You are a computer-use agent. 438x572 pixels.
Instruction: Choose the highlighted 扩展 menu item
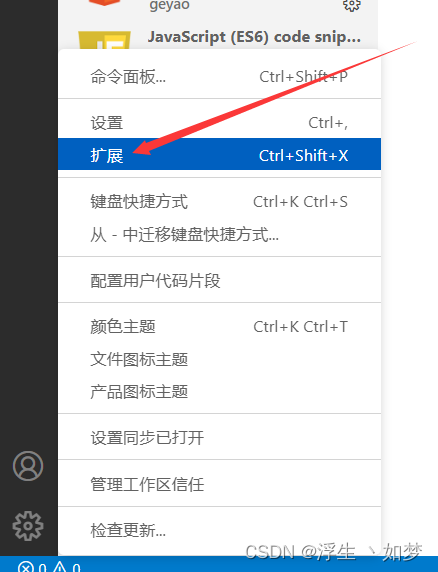pyautogui.click(x=219, y=154)
